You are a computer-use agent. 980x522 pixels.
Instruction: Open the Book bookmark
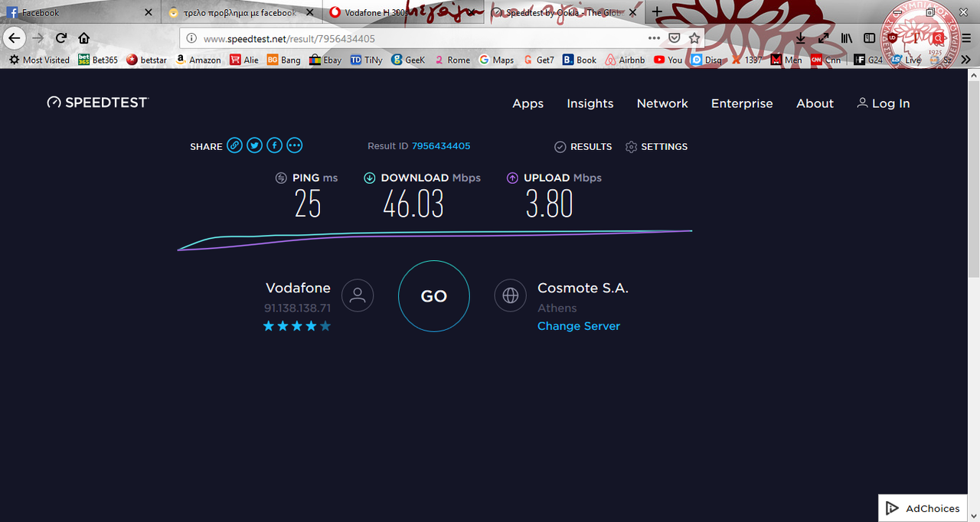click(x=580, y=60)
